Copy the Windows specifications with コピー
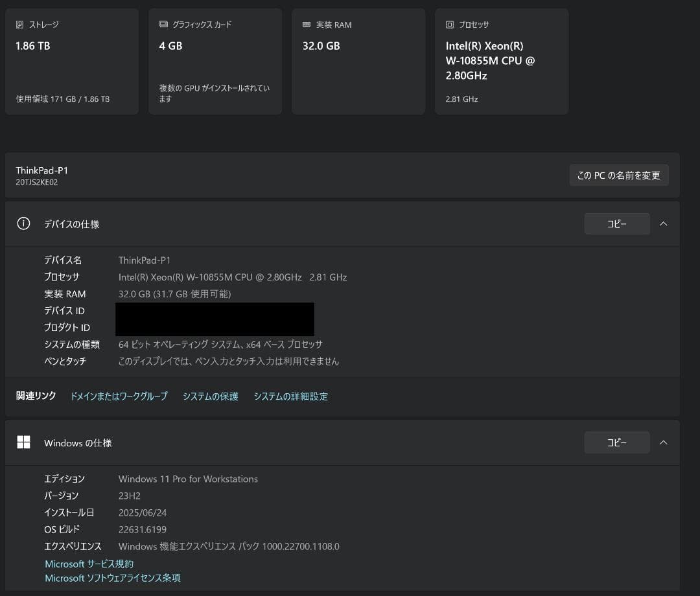700x596 pixels. point(616,442)
